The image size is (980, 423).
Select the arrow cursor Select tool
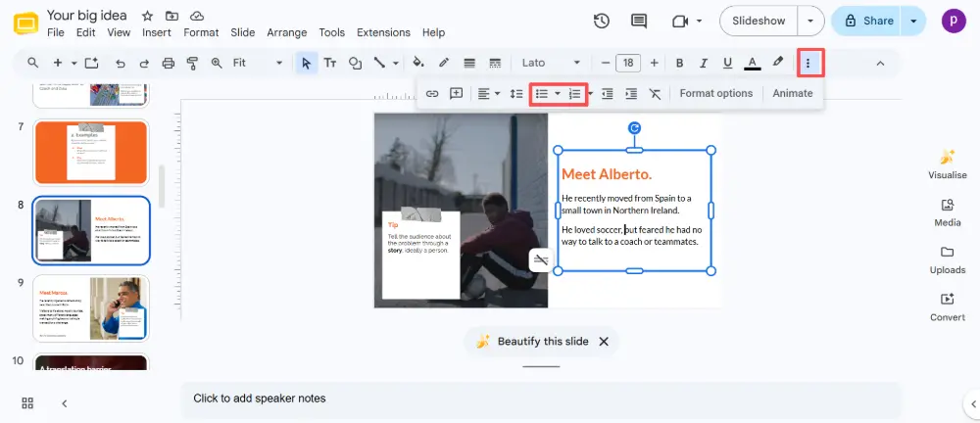(x=306, y=63)
